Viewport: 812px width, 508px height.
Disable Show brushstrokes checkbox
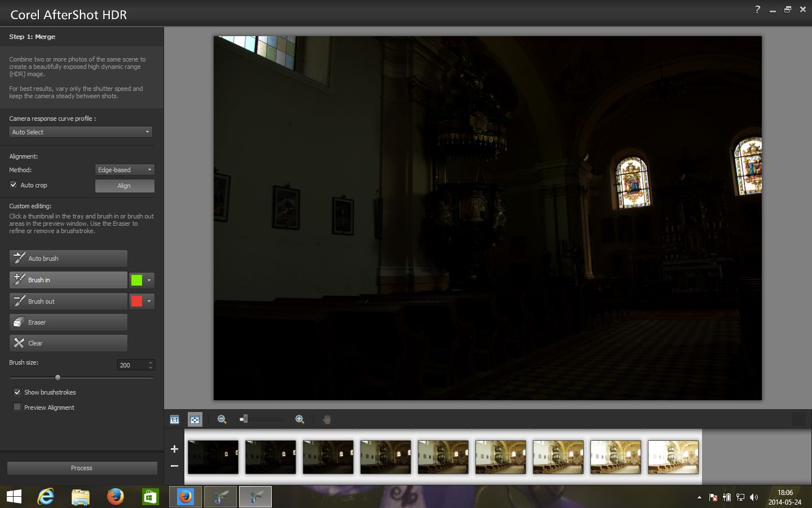pos(17,392)
